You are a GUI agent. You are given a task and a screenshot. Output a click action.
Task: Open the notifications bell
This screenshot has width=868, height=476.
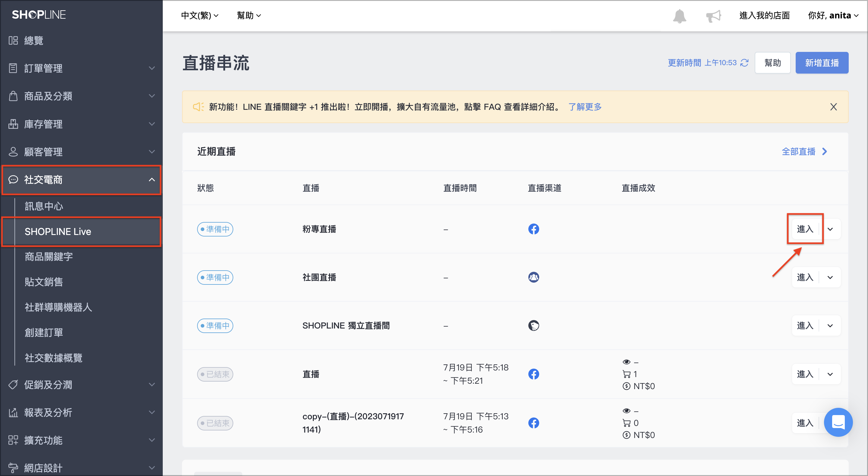coord(679,16)
